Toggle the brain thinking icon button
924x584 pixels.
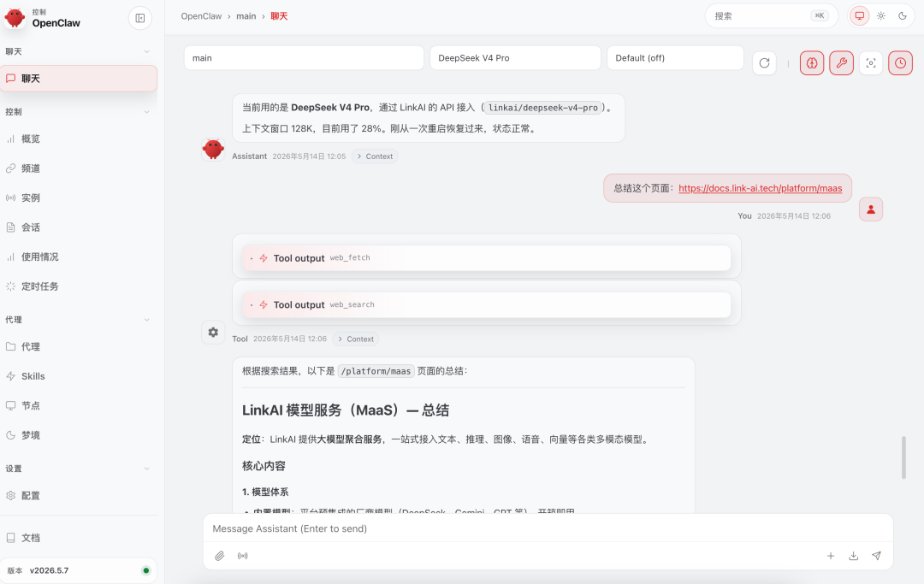[x=812, y=63]
